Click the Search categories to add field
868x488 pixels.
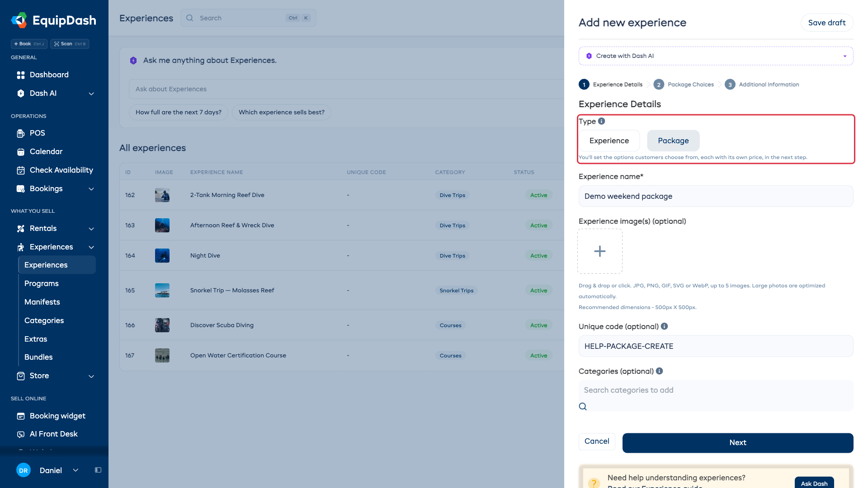pyautogui.click(x=716, y=390)
